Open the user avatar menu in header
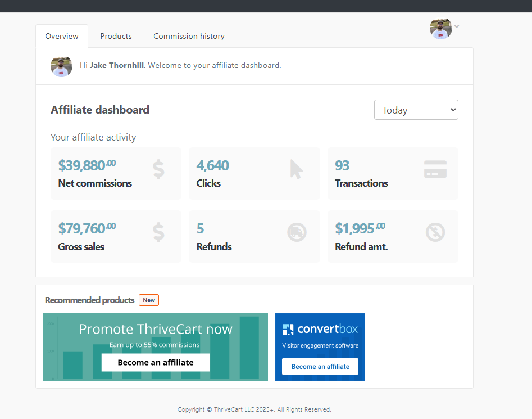Image resolution: width=532 pixels, height=419 pixels. pos(441,28)
